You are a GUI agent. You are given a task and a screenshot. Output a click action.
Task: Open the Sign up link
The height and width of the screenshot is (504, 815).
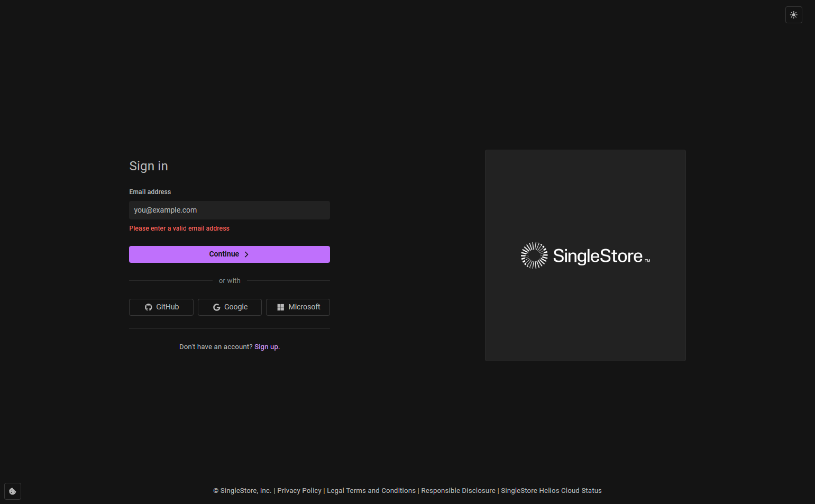[266, 346]
